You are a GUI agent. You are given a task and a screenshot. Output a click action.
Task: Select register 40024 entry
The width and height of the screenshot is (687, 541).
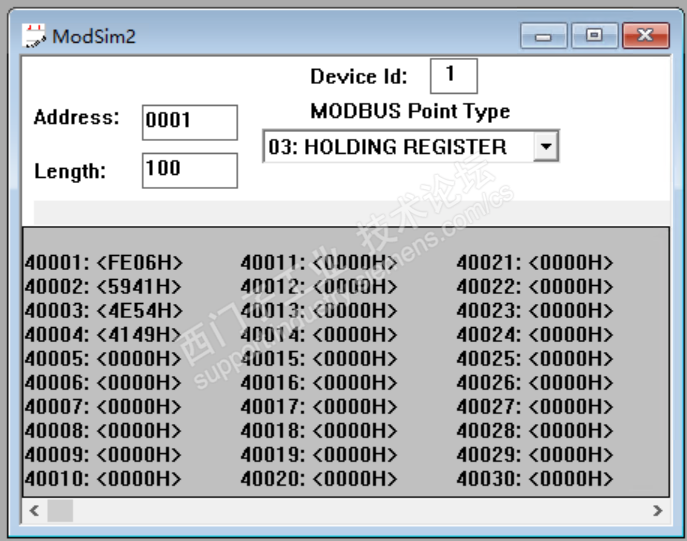pyautogui.click(x=535, y=335)
